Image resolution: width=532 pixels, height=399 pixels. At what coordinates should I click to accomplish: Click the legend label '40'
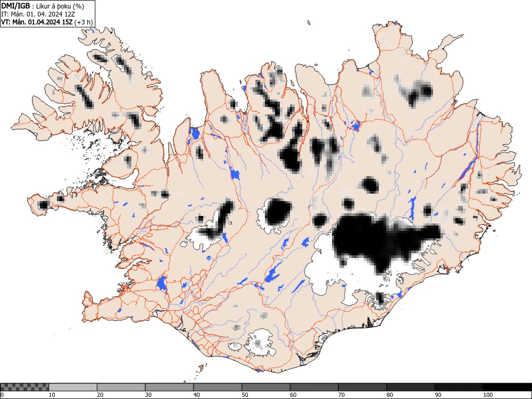[196, 395]
